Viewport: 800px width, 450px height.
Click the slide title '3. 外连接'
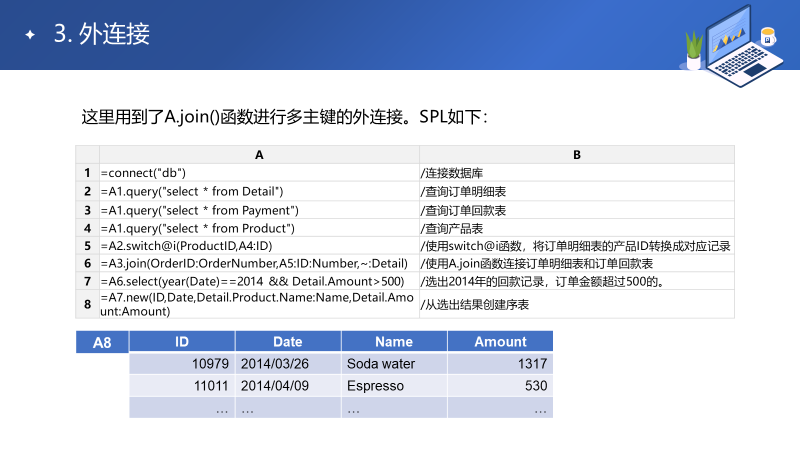pyautogui.click(x=102, y=34)
